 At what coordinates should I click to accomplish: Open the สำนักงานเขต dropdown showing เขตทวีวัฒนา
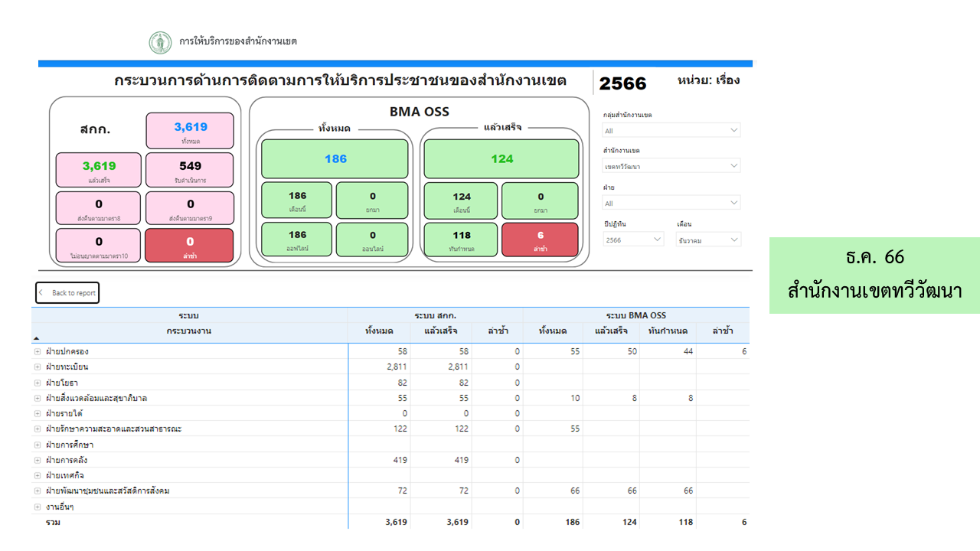point(671,166)
